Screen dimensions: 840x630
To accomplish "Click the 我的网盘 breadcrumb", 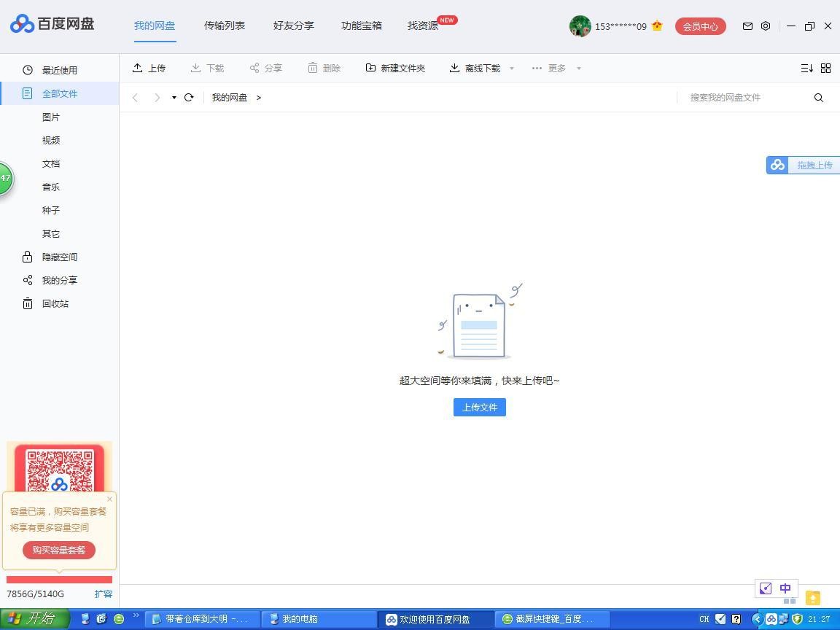I will pyautogui.click(x=229, y=98).
